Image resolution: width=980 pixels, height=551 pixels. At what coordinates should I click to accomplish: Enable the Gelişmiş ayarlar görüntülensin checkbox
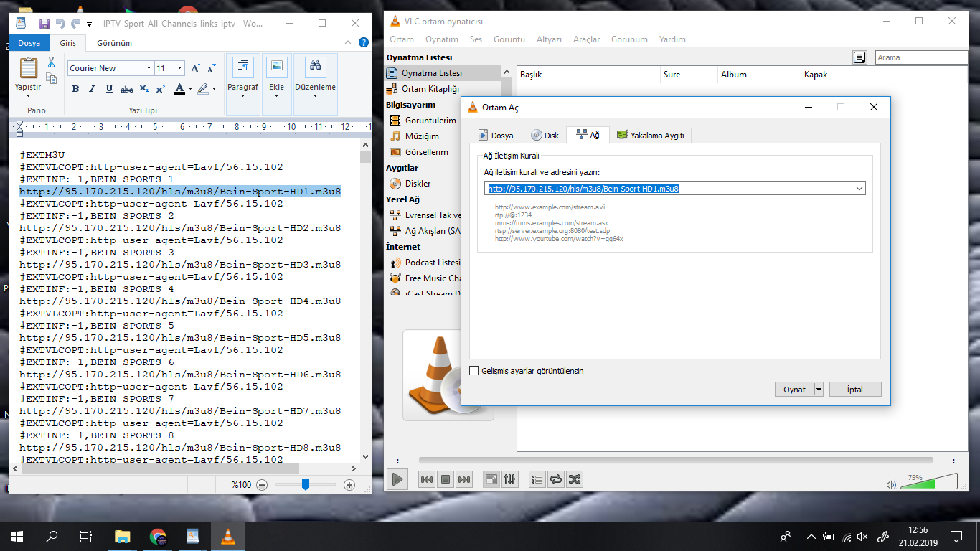473,371
